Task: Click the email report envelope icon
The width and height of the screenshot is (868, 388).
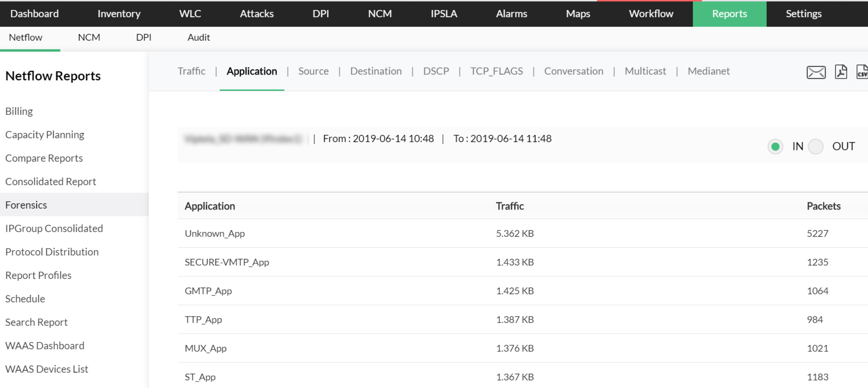Action: [816, 72]
